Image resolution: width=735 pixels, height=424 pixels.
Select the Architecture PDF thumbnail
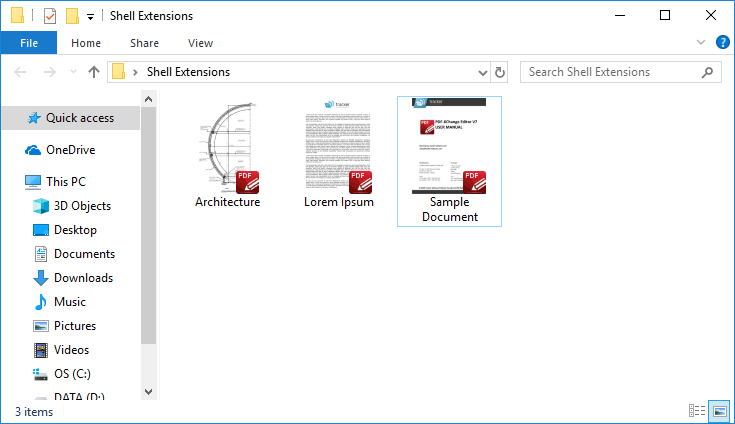point(227,148)
